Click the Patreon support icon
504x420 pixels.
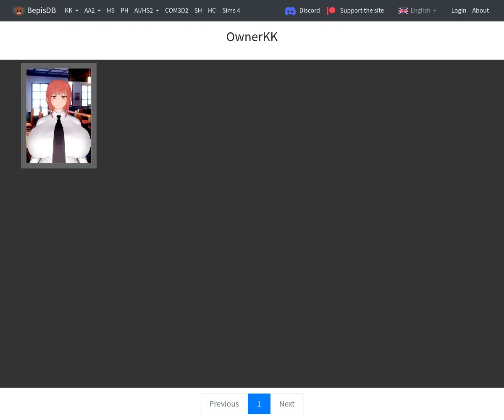pos(331,10)
